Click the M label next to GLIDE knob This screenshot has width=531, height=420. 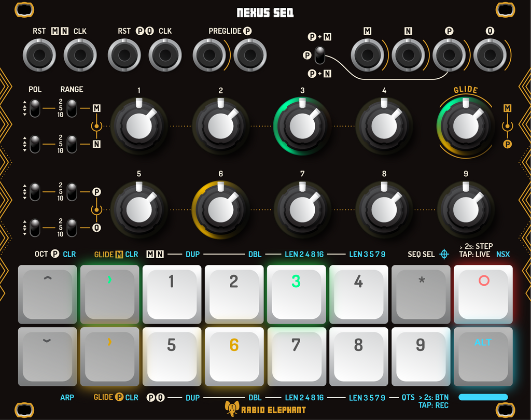pyautogui.click(x=507, y=108)
